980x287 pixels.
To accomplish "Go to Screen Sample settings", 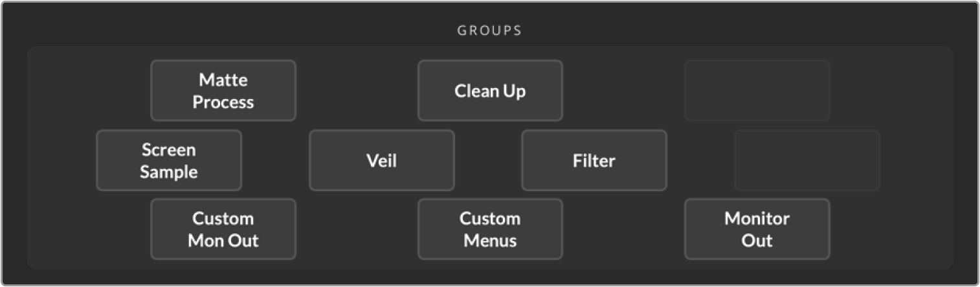I will (169, 161).
